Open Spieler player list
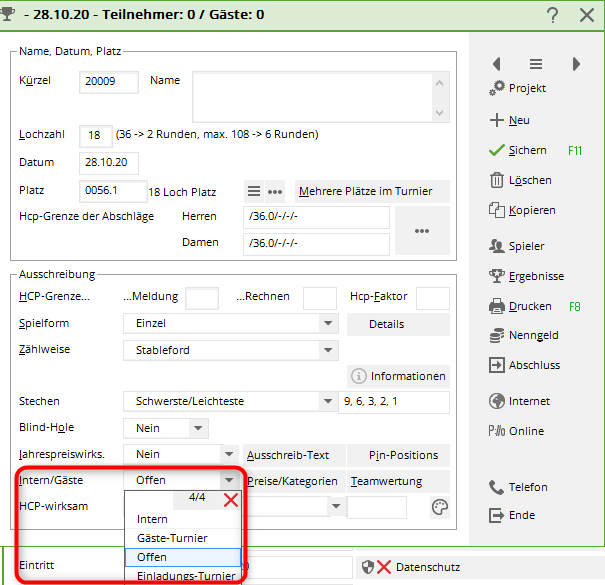 (496, 245)
